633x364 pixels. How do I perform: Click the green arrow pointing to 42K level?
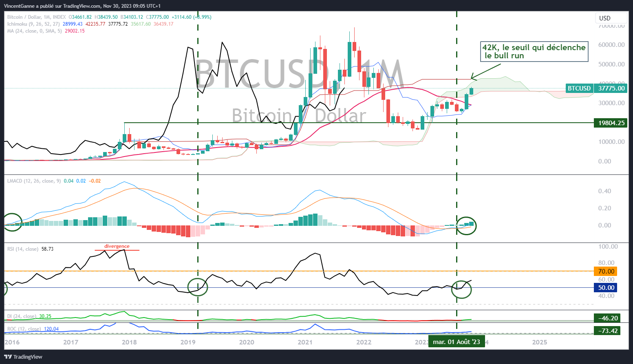tap(485, 71)
